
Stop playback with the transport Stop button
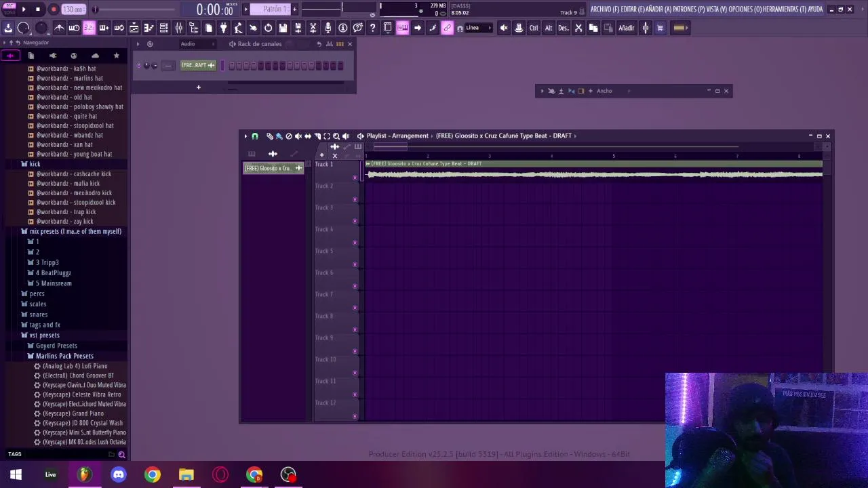click(38, 9)
